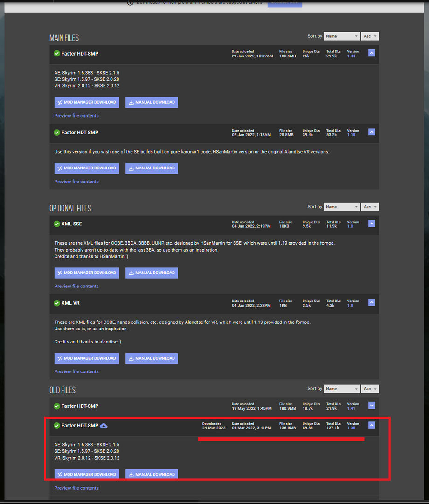Screen dimensions: 429x504
Task: Collapse the Faster HDT-SMP version 1.18 entry
Action: pyautogui.click(x=372, y=132)
